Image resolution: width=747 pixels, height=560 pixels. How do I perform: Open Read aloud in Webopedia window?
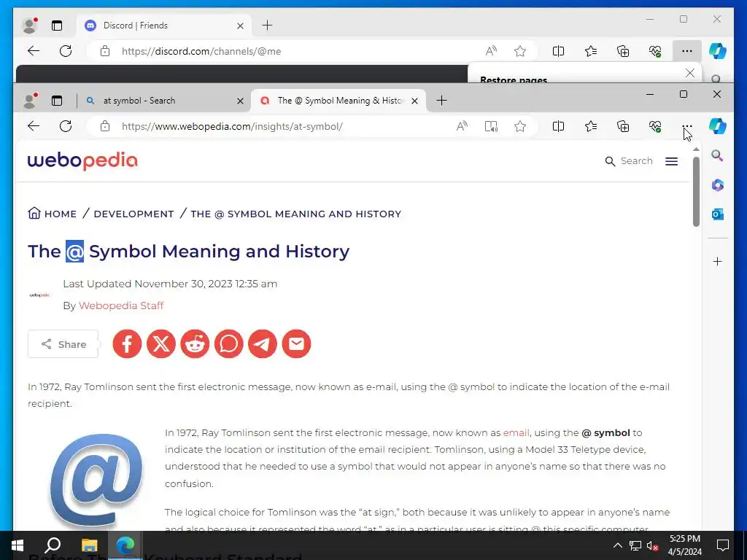[462, 126]
